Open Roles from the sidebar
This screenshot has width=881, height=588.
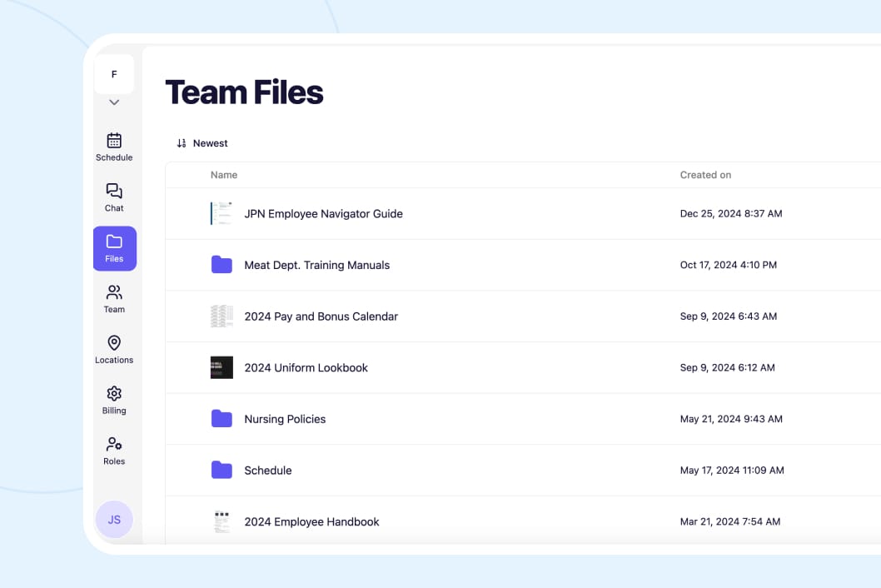point(114,451)
